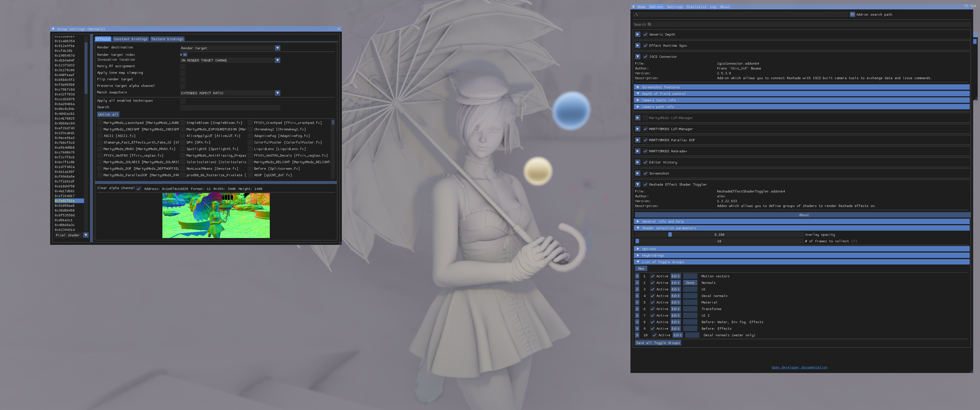Uncheck the Clear alpha channel checkbox
The width and height of the screenshot is (980, 410).
(x=139, y=189)
